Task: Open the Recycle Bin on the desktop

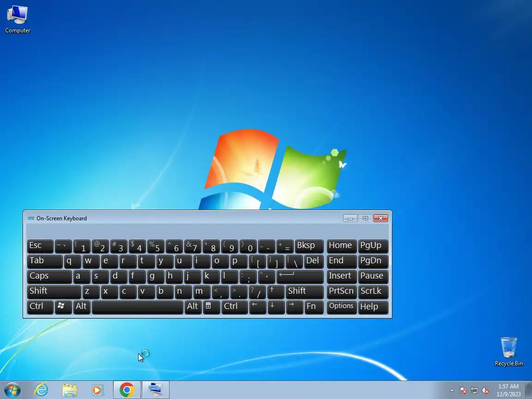Action: [x=508, y=351]
